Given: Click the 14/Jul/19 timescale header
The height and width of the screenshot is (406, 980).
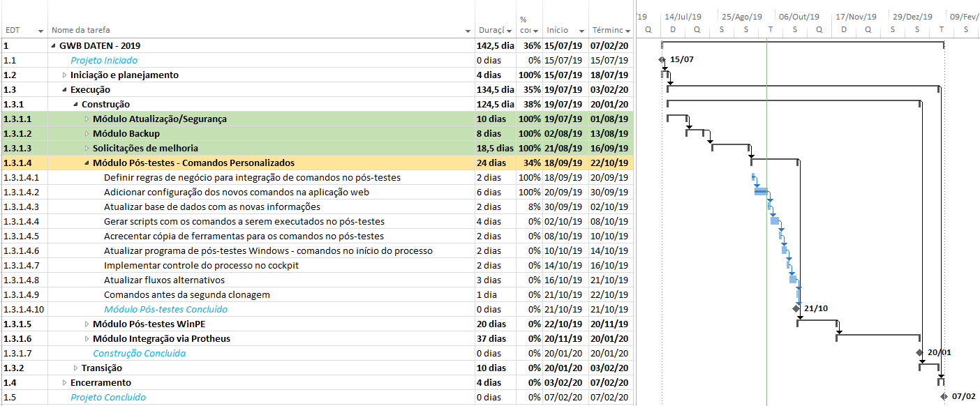Looking at the screenshot, I should [x=683, y=16].
